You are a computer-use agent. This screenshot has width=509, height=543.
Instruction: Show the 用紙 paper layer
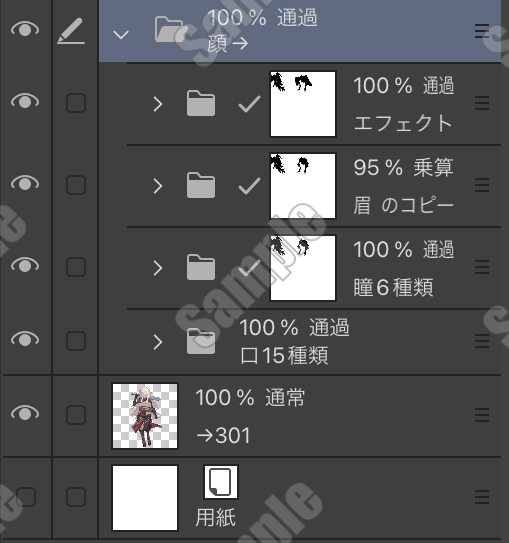[x=26, y=497]
